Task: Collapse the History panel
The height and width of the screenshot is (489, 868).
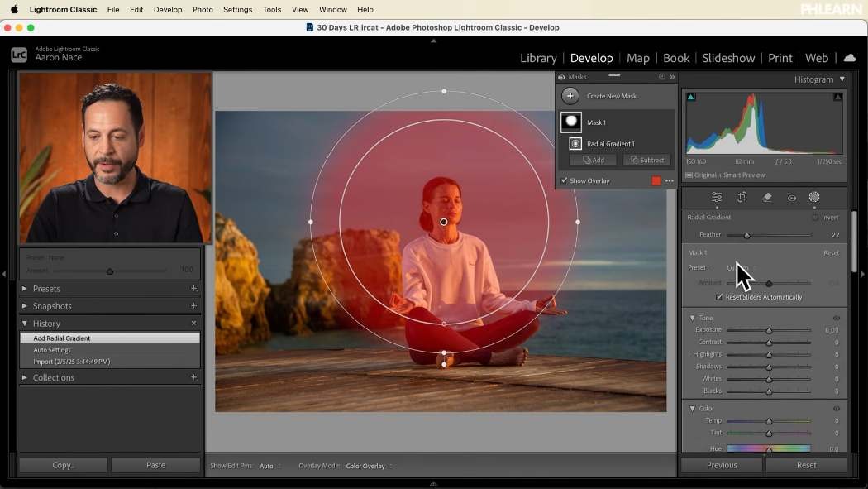Action: point(24,323)
